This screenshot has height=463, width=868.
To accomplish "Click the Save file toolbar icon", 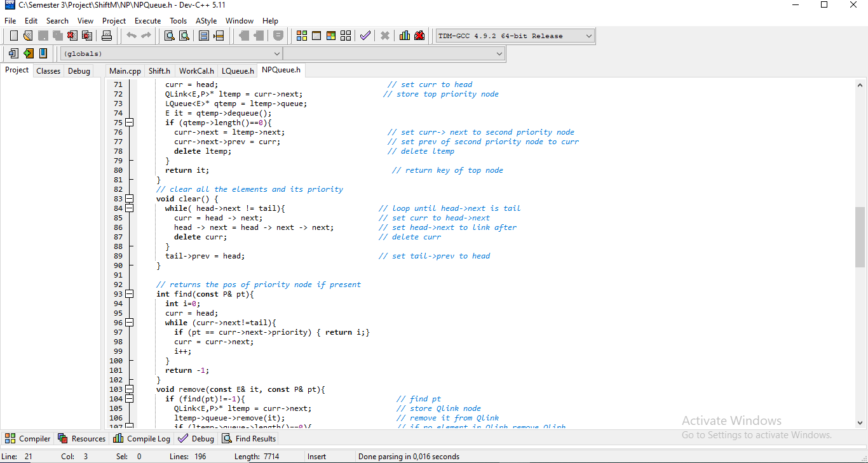I will [x=43, y=36].
